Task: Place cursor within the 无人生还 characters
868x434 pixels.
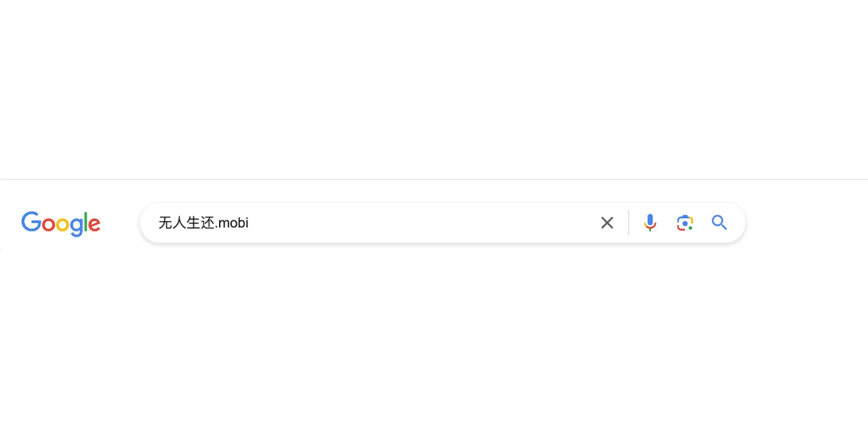Action: point(186,222)
